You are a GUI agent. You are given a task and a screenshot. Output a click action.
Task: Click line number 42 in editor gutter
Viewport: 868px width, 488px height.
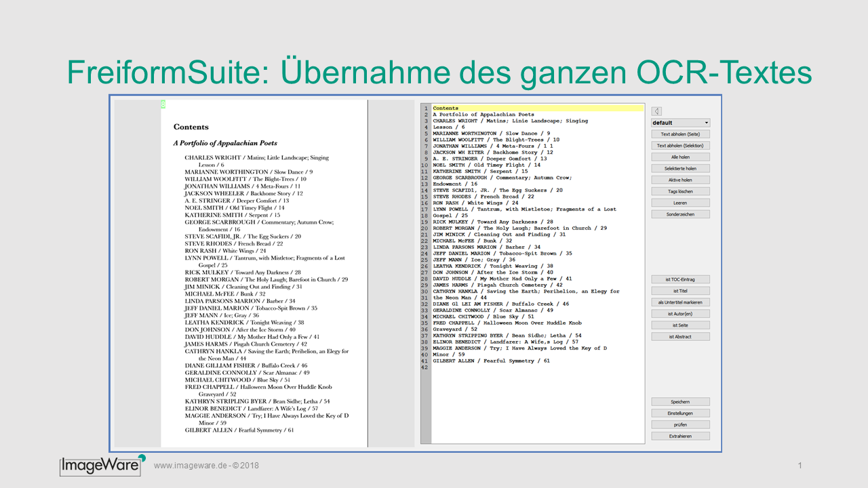425,367
